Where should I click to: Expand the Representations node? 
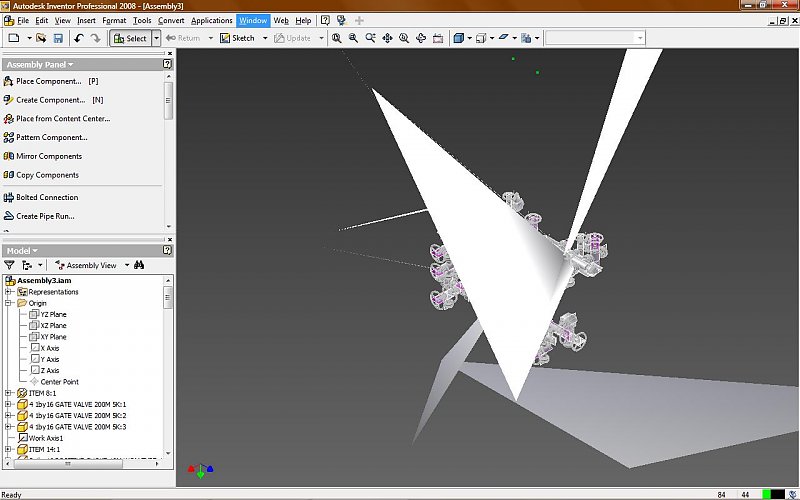pos(8,292)
